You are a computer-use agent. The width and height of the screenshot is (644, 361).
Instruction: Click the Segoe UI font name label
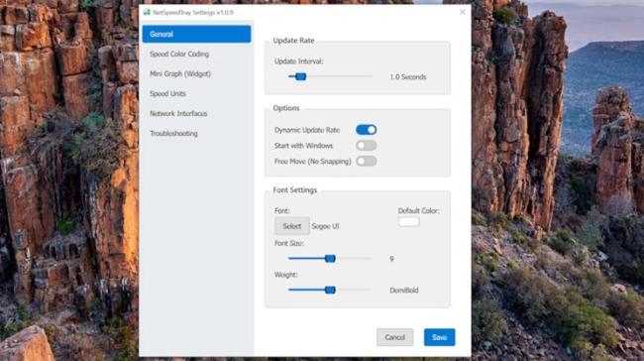325,226
